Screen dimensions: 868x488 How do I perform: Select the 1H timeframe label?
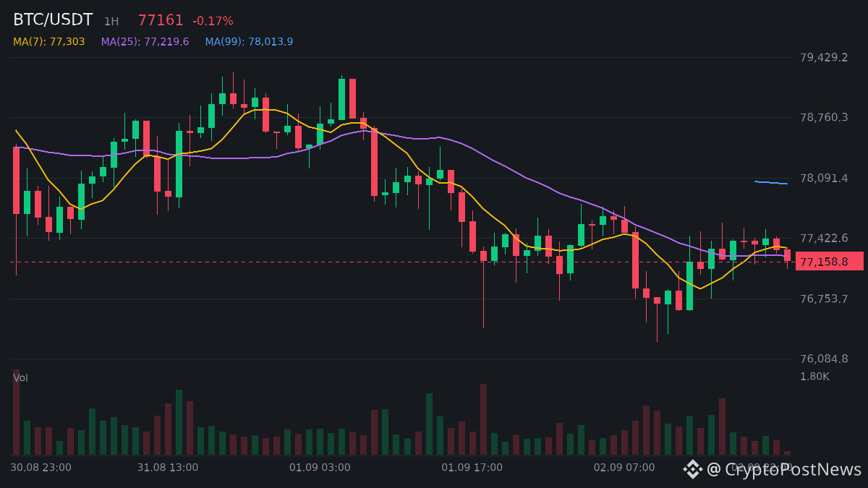pos(111,22)
